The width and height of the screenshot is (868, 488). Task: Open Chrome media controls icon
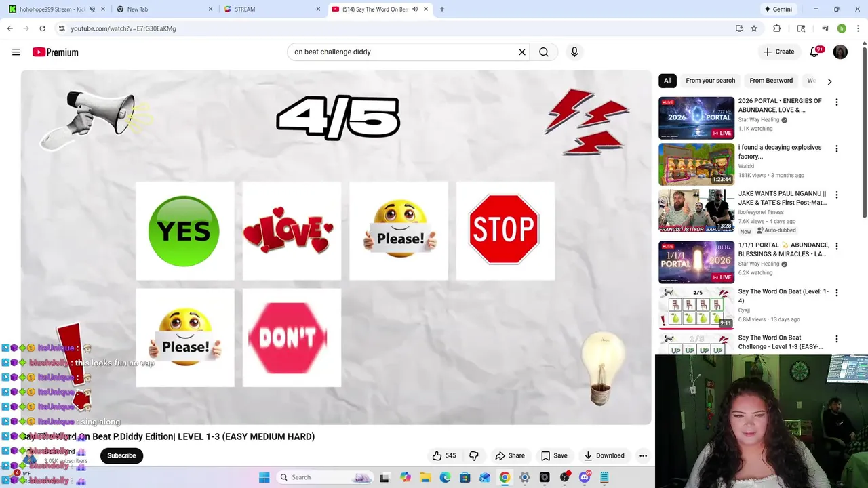point(825,28)
